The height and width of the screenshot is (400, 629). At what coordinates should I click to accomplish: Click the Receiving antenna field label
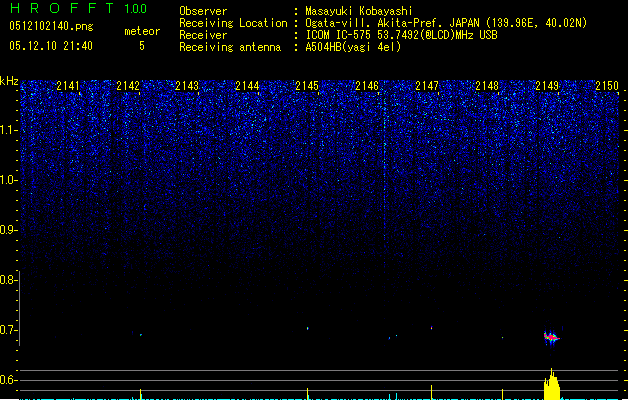[x=230, y=47]
